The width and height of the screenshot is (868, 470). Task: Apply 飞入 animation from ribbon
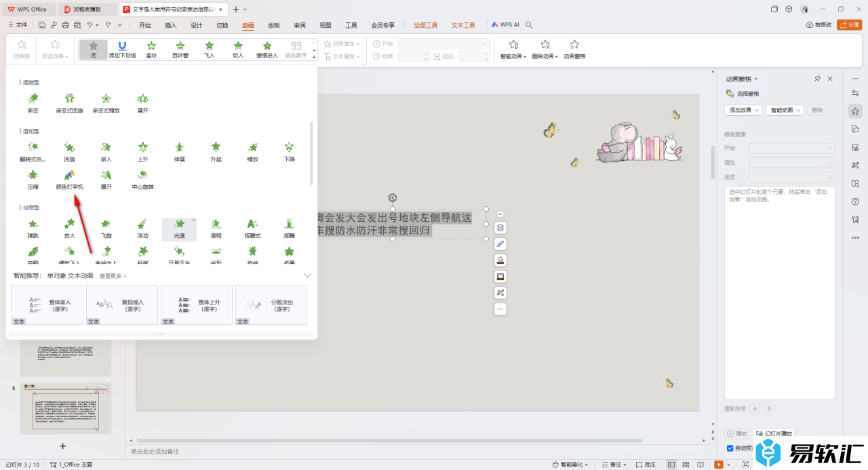[210, 50]
